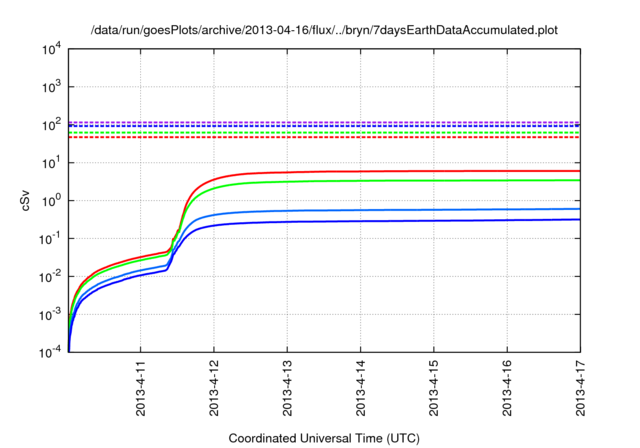This screenshot has height=448, width=640.
Task: Click the 10^2 y-axis tick label
Action: (x=51, y=125)
